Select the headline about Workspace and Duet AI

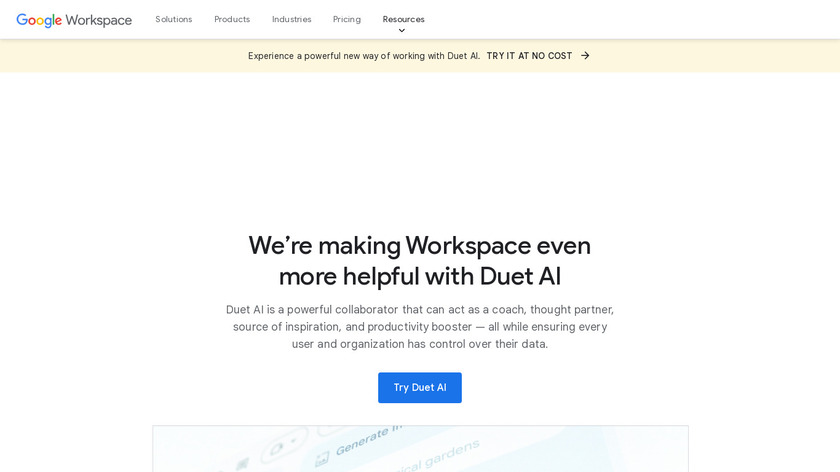click(420, 261)
